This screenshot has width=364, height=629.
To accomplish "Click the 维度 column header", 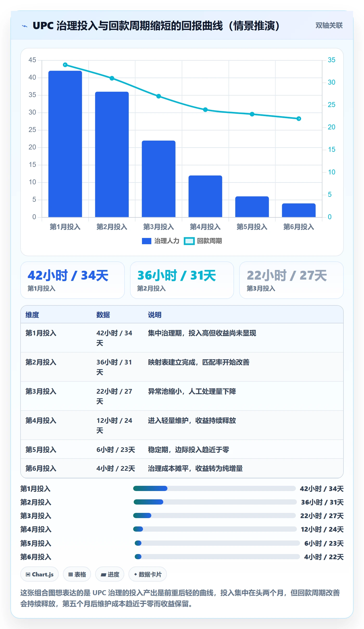I will [32, 315].
